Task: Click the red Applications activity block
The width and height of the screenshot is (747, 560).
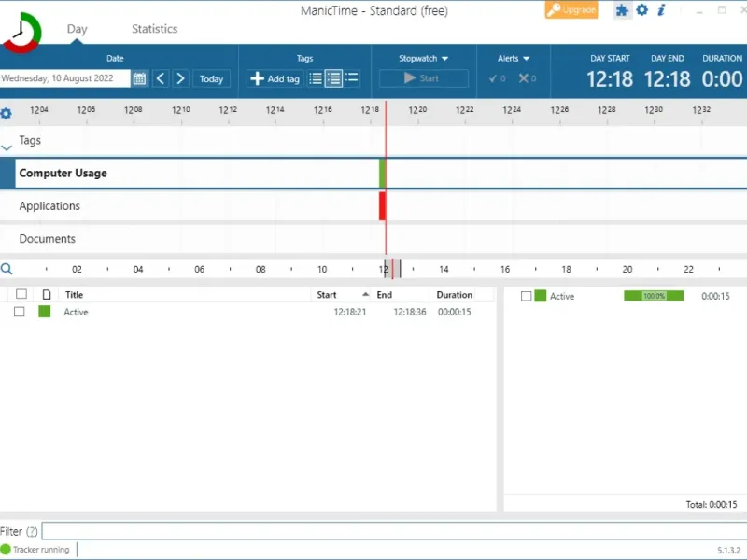Action: coord(382,206)
